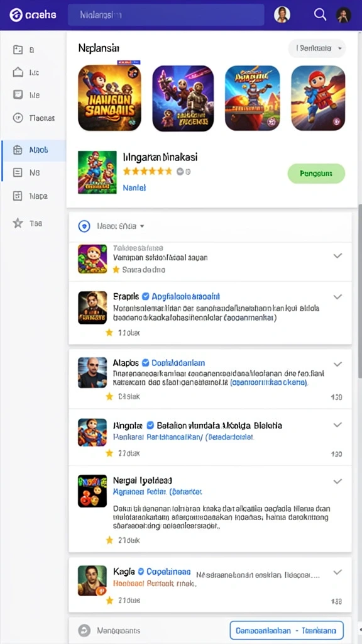362x644 pixels.
Task: Open the sidebar item 'Tlaotas'
Action: [34, 118]
